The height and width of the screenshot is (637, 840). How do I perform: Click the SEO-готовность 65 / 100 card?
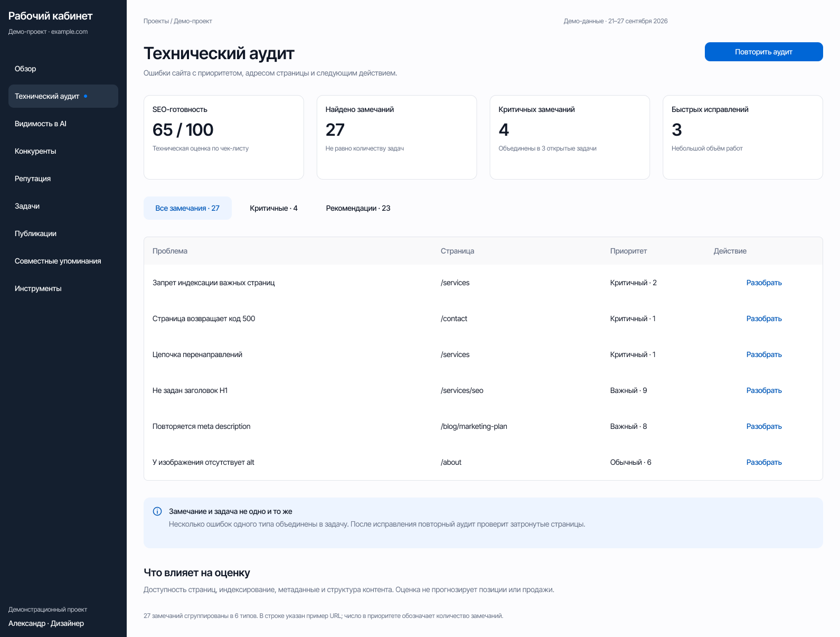224,137
